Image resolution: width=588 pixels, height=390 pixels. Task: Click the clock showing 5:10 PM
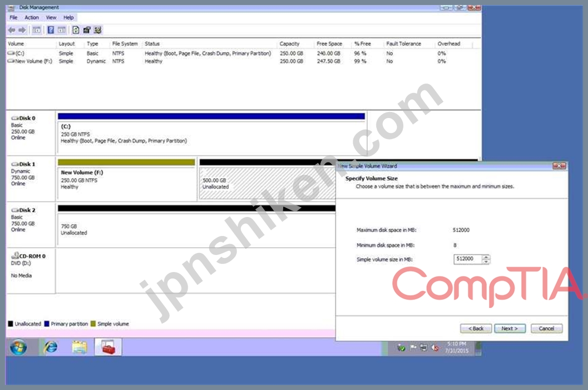(456, 344)
